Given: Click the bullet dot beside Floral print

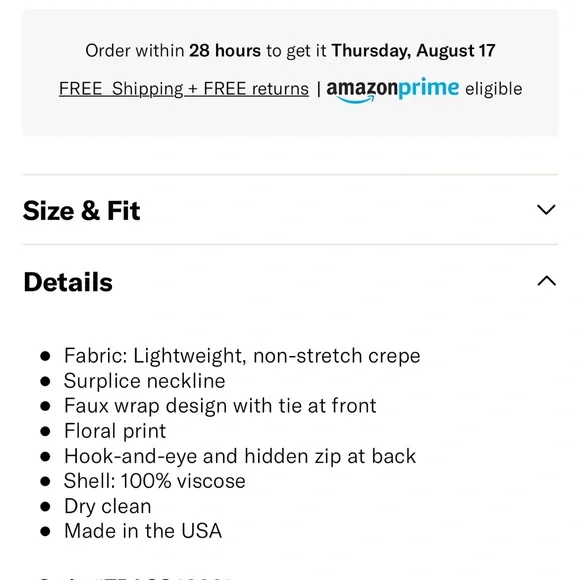Looking at the screenshot, I should coord(45,431).
